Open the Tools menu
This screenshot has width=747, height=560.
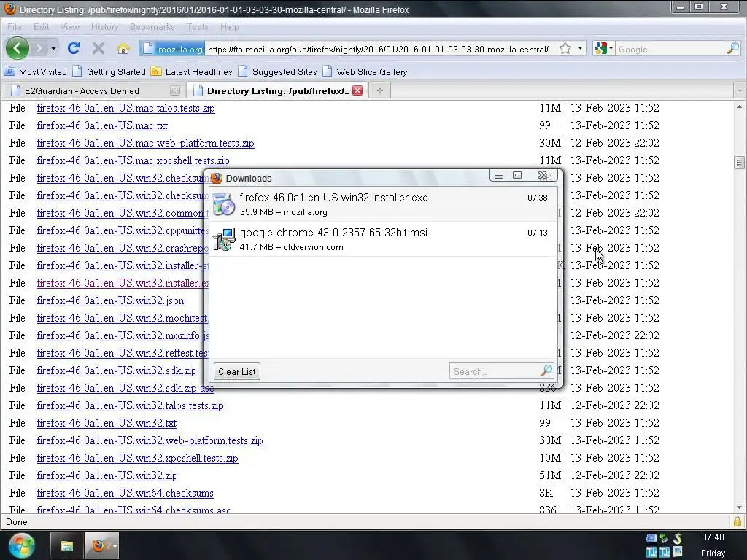[x=197, y=27]
